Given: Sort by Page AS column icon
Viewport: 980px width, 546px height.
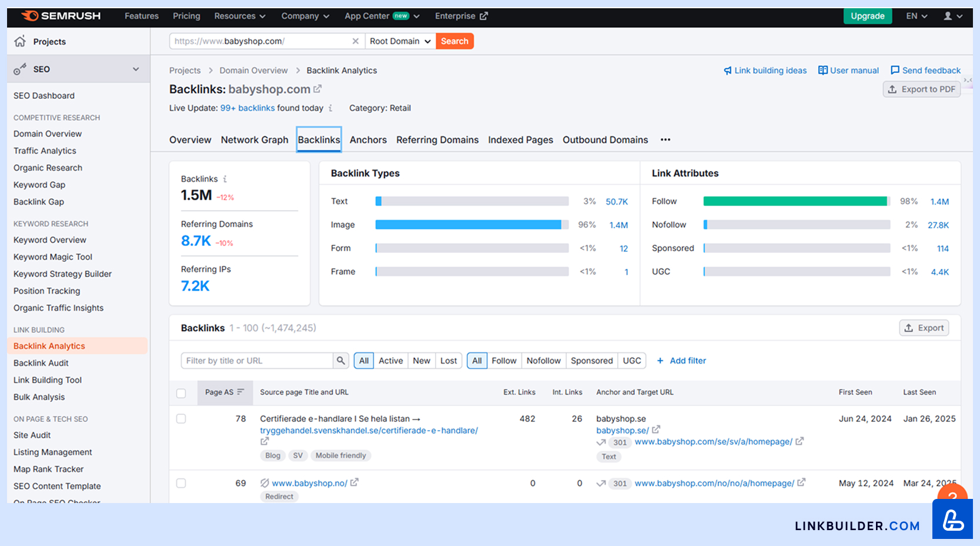Looking at the screenshot, I should (240, 392).
